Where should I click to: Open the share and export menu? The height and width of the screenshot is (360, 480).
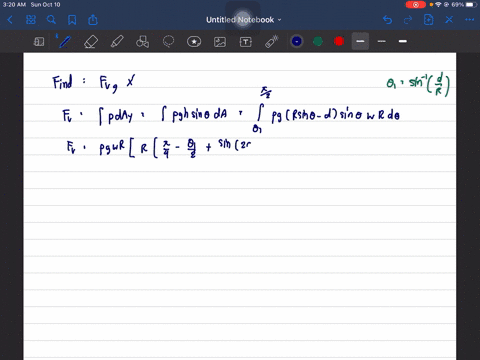(x=93, y=20)
